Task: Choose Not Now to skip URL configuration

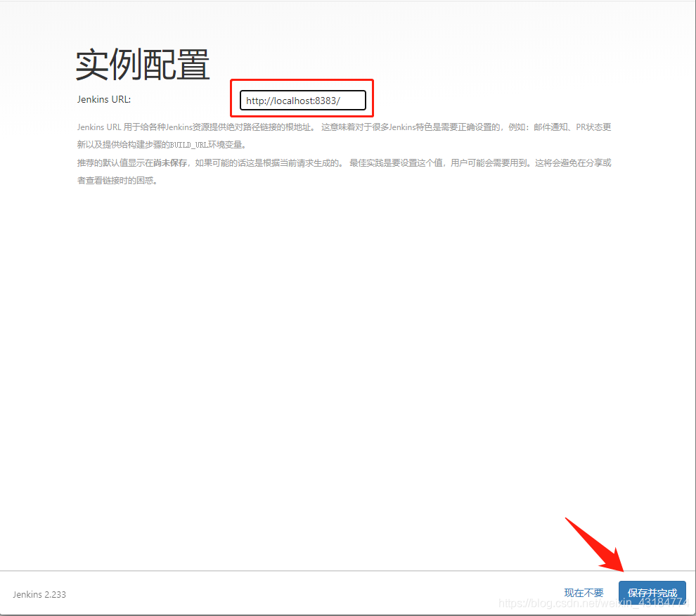Action: [584, 593]
